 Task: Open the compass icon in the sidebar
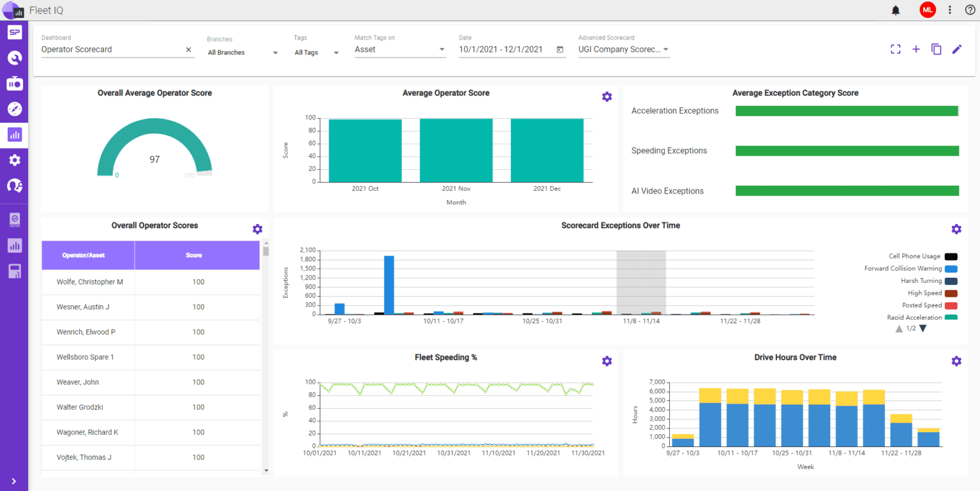(15, 109)
